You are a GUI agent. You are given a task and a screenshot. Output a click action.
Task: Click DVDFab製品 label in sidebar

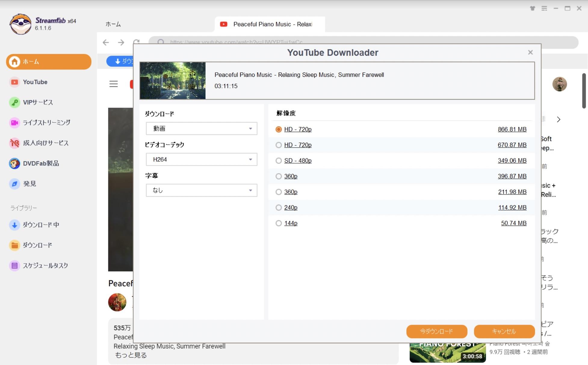click(41, 164)
